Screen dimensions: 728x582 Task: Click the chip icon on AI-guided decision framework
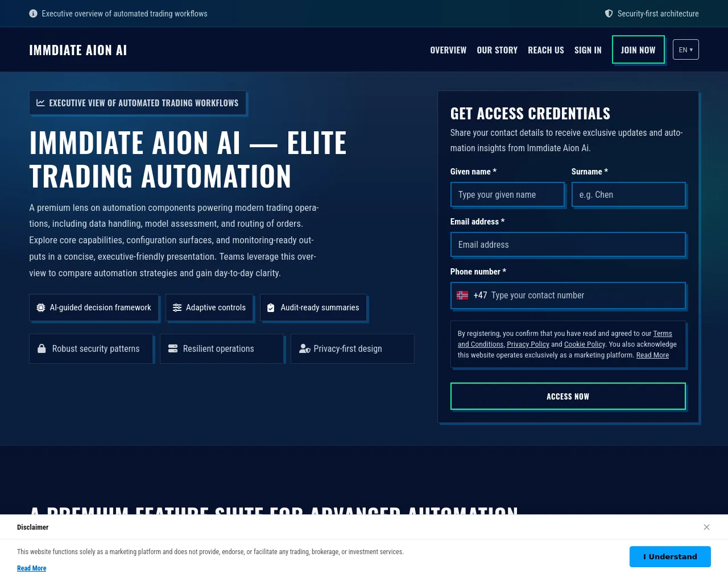pyautogui.click(x=41, y=307)
